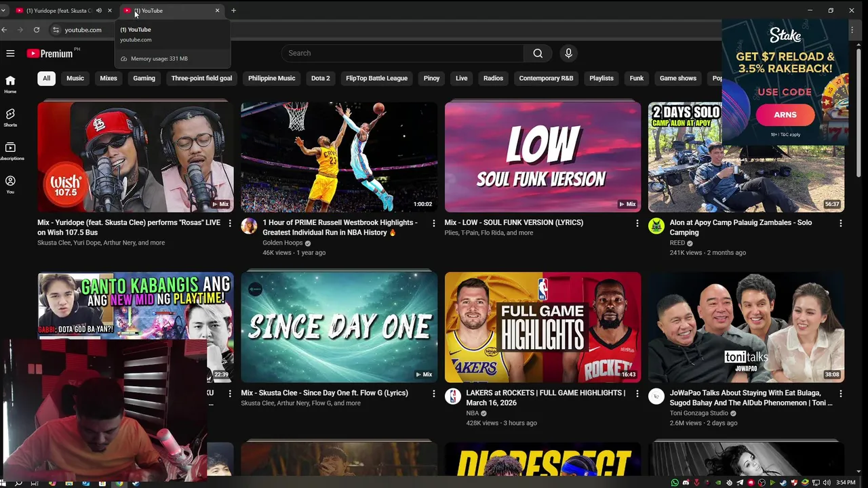Open the browser tab search dropdown
This screenshot has width=868, height=488.
point(3,11)
